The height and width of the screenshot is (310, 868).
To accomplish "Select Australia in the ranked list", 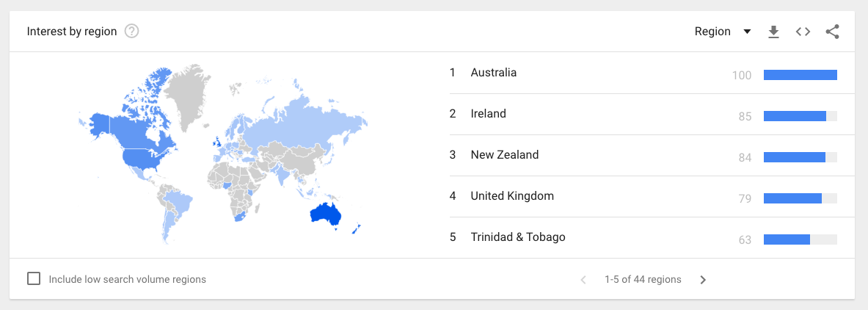I will pos(494,73).
